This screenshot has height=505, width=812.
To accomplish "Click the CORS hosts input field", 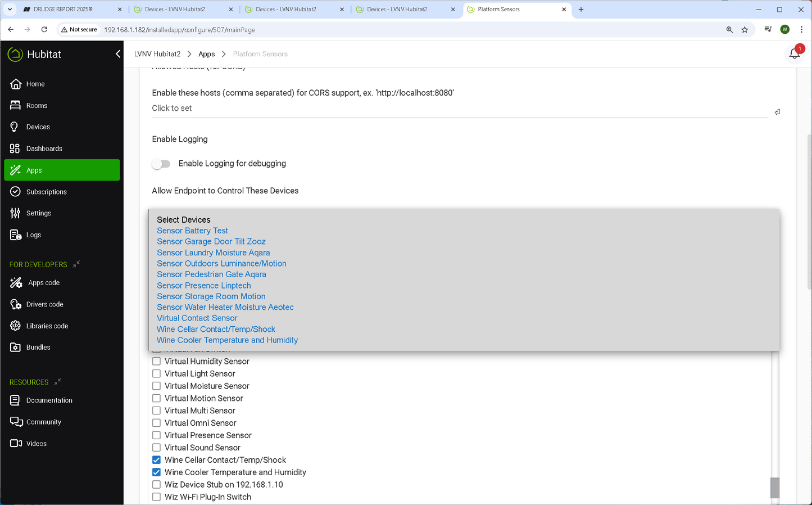I will coord(459,109).
